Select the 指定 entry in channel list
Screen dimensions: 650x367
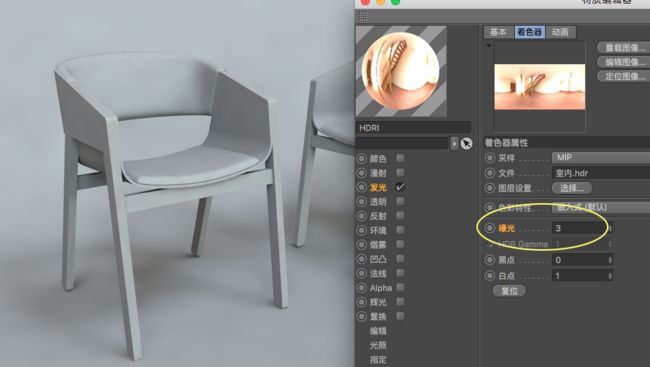[x=378, y=360]
